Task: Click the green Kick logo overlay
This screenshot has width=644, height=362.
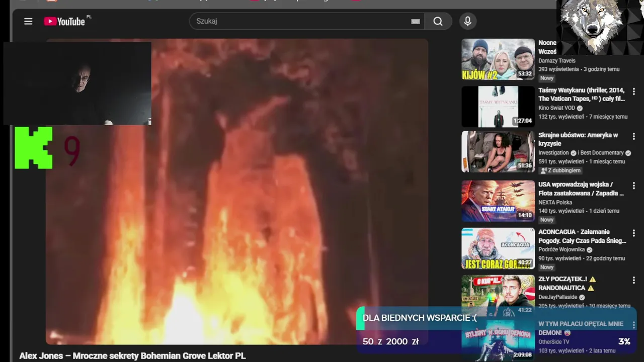Action: pyautogui.click(x=34, y=147)
